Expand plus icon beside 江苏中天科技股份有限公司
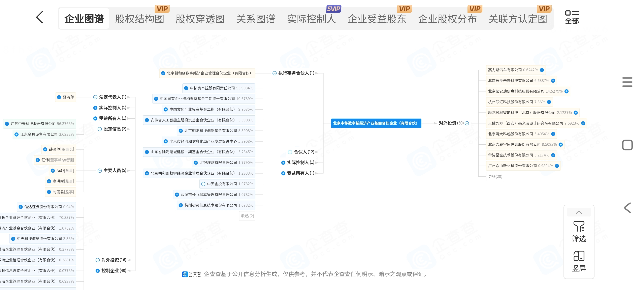The image size is (644, 290). pos(7,124)
